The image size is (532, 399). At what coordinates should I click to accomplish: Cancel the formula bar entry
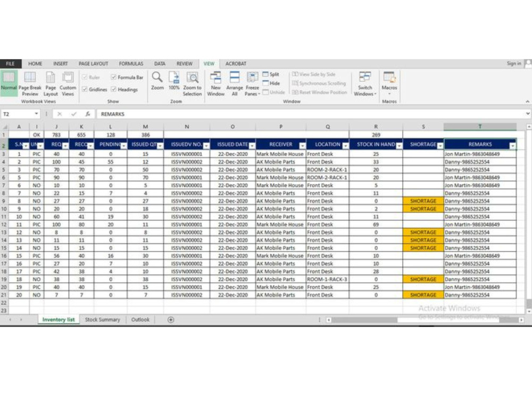coord(60,114)
